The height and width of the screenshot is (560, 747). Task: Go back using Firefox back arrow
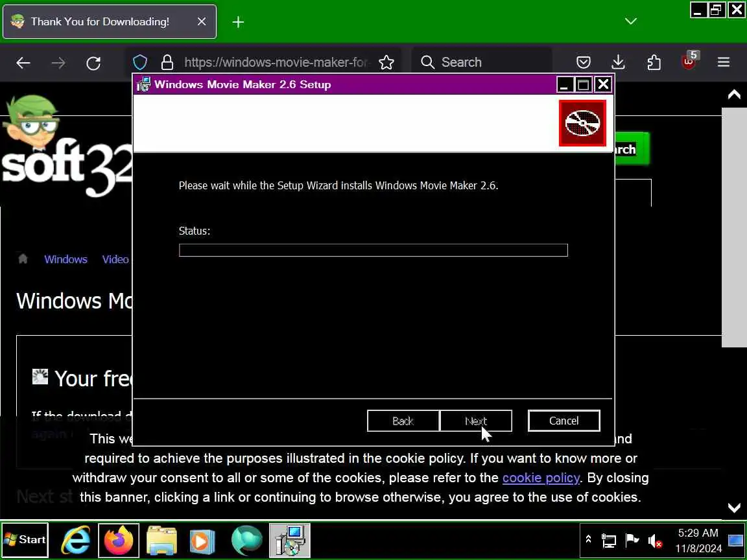click(23, 62)
